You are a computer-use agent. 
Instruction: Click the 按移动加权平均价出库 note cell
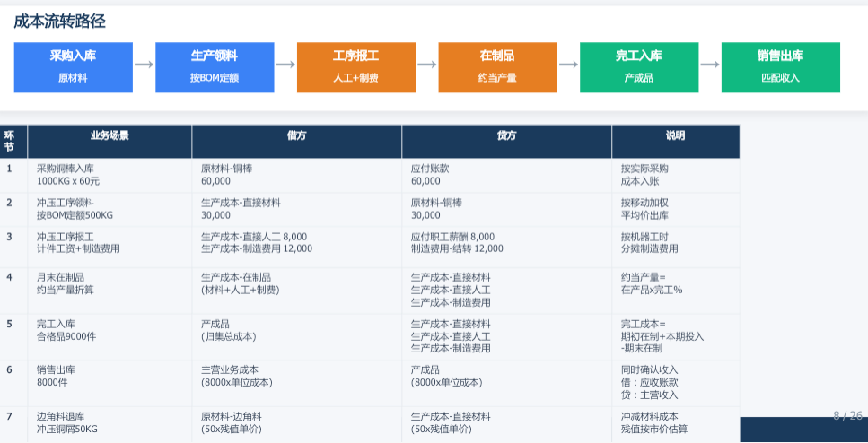coord(675,210)
